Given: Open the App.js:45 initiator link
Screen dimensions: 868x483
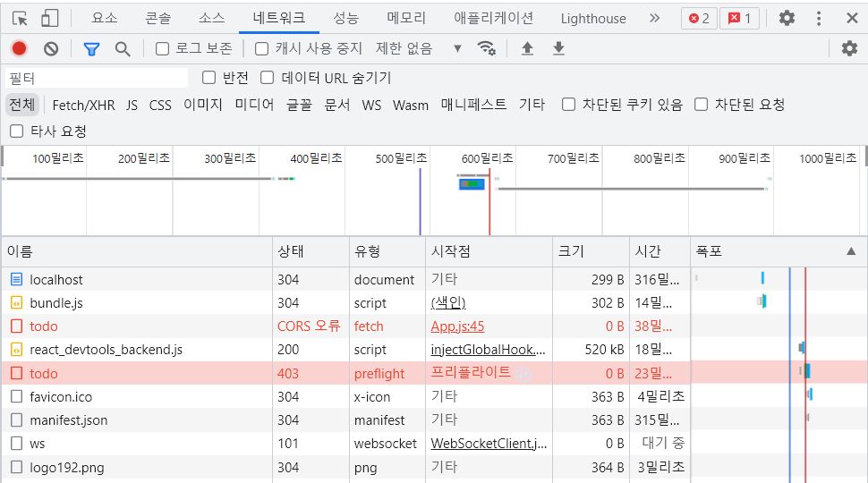Looking at the screenshot, I should click(457, 326).
